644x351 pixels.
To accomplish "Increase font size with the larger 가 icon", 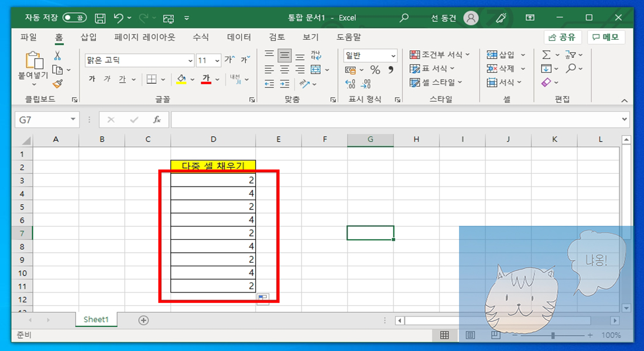I will point(230,60).
